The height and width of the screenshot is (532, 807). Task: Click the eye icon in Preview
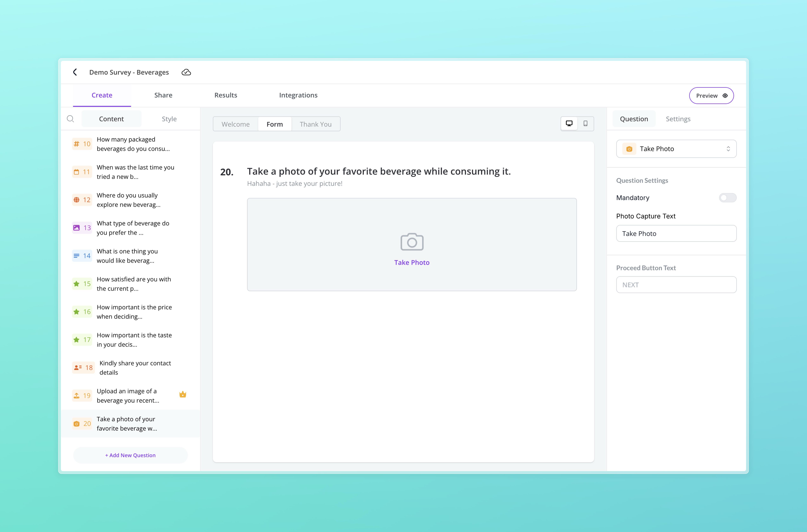pos(725,96)
